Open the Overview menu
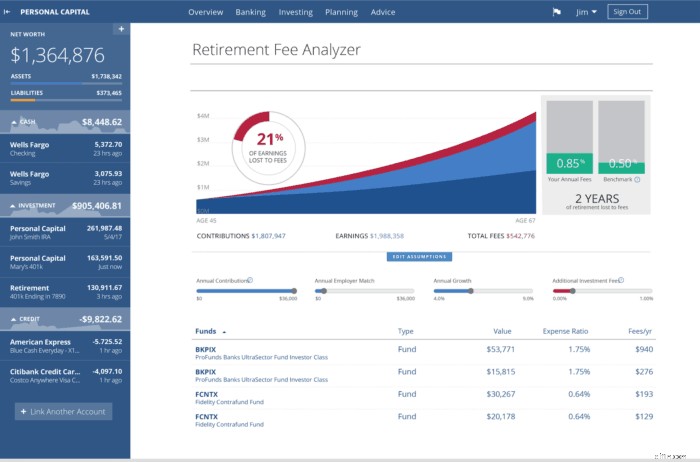 (205, 12)
